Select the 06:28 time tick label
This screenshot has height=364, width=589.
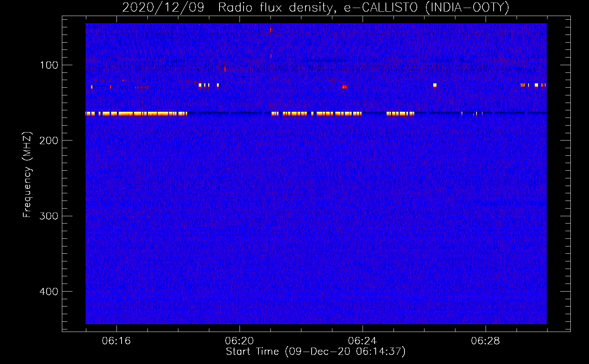pos(486,341)
